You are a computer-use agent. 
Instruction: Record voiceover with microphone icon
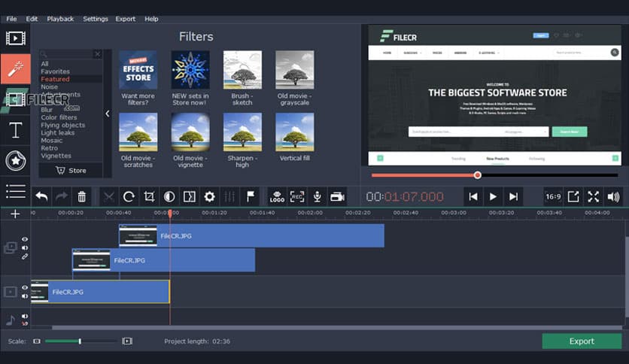[x=318, y=196]
